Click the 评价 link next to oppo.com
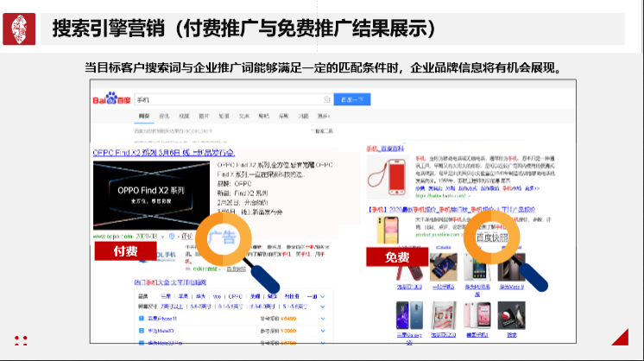Viewport: 644px width, 361px height. point(186,236)
